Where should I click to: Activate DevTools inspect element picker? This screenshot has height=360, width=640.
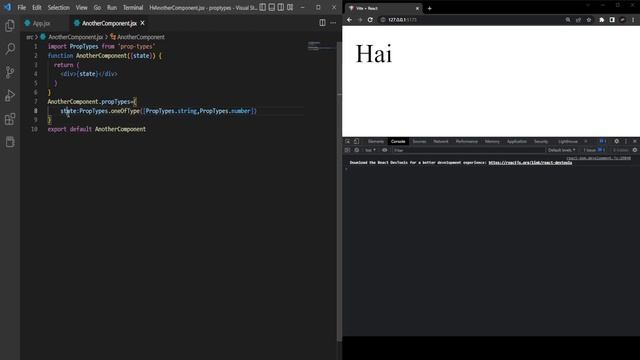348,141
